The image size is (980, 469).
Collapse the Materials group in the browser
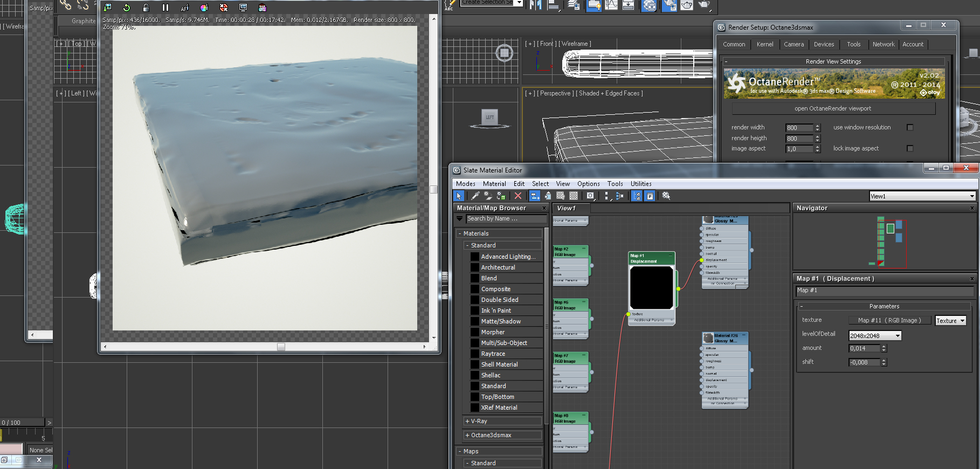[460, 233]
